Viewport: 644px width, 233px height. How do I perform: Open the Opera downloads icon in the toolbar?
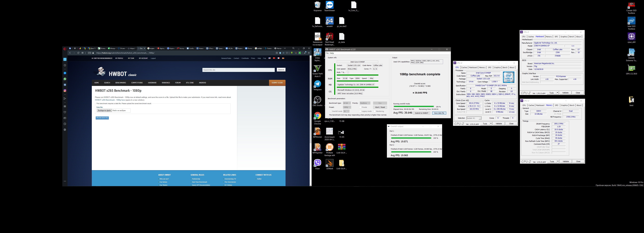(305, 53)
